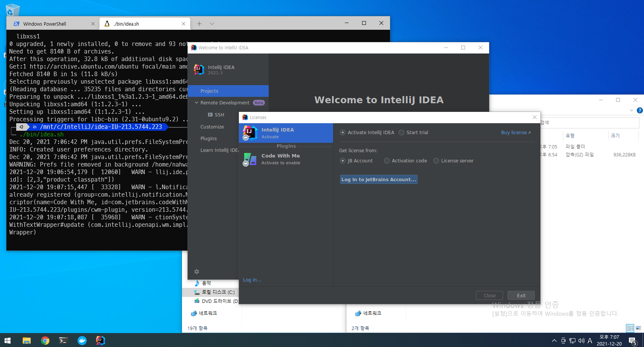Click the Log in... link
Image resolution: width=644 pixels, height=347 pixels.
(252, 280)
